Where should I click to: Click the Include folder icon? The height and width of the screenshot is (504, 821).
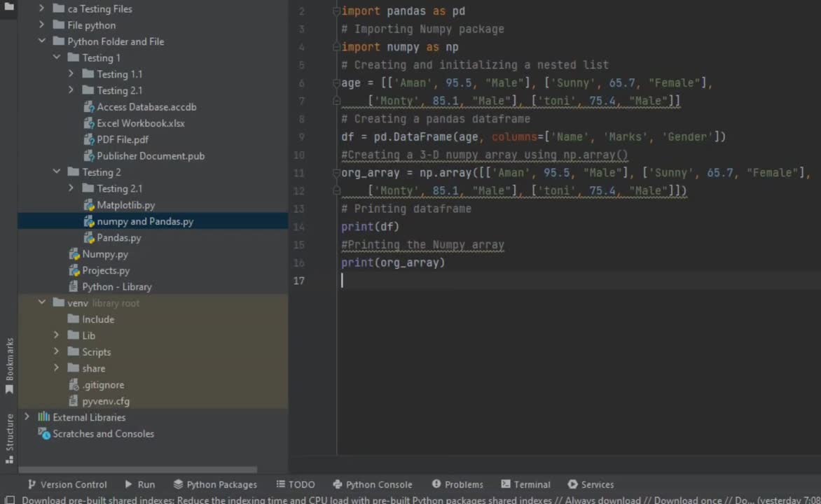(74, 318)
